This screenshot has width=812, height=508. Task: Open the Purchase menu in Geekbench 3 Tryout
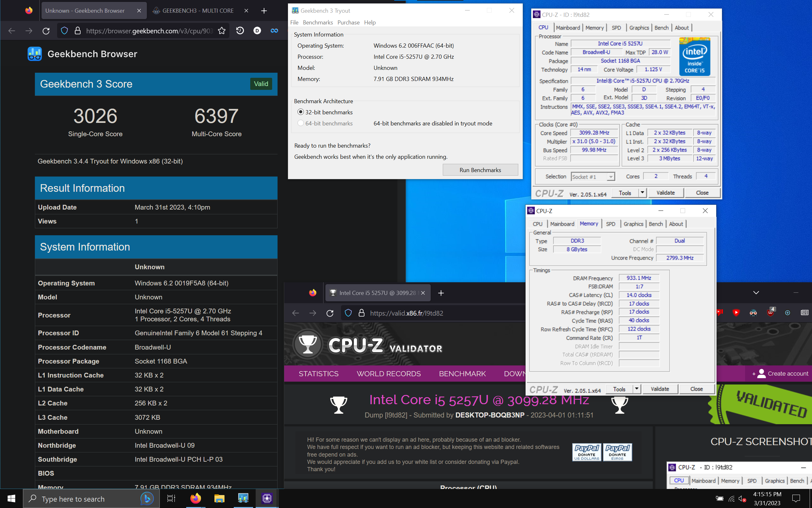tap(348, 23)
